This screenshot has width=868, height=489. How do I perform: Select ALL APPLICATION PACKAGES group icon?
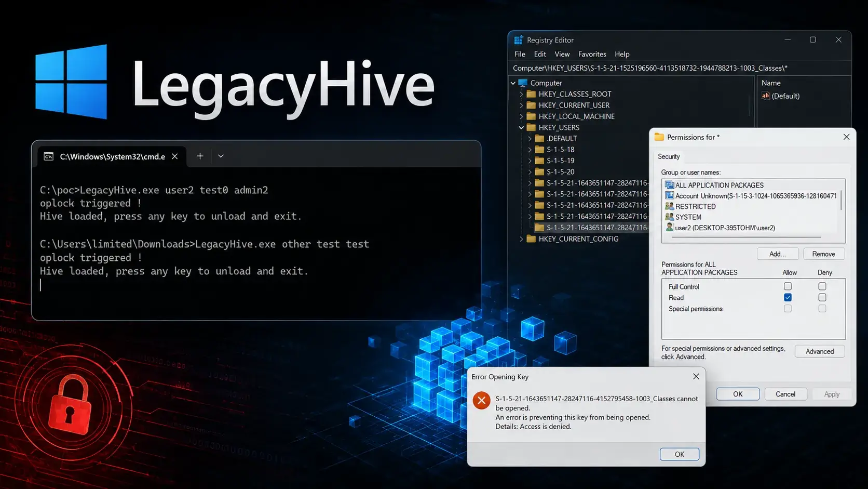pos(670,185)
